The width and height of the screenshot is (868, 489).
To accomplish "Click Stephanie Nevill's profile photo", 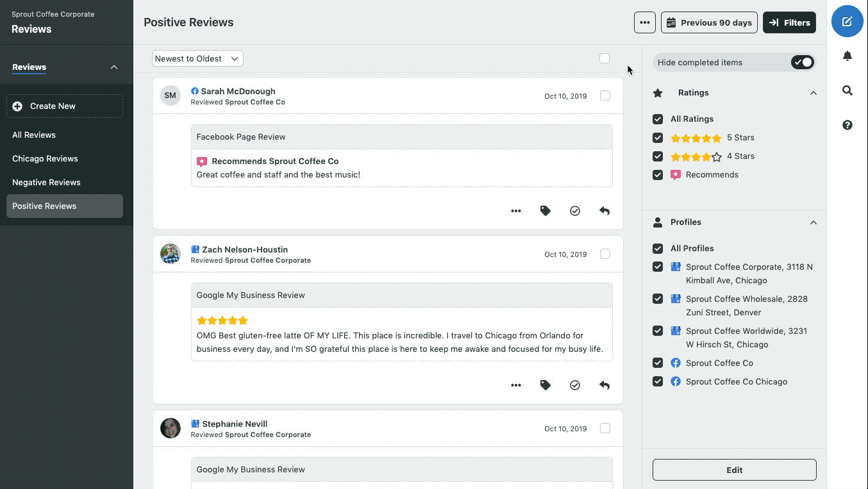I will (170, 428).
